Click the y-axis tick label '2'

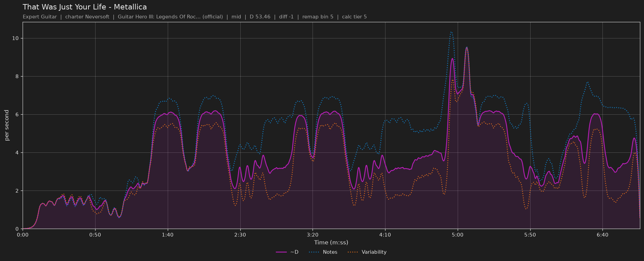[x=17, y=191]
